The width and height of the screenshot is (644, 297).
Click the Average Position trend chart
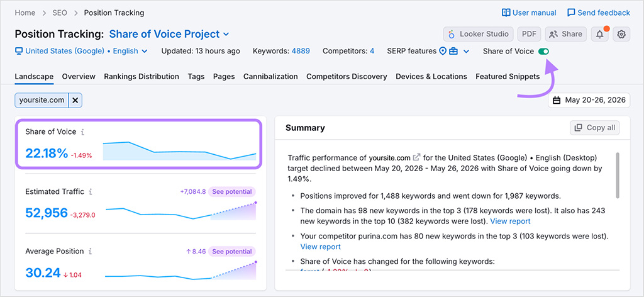[180, 271]
